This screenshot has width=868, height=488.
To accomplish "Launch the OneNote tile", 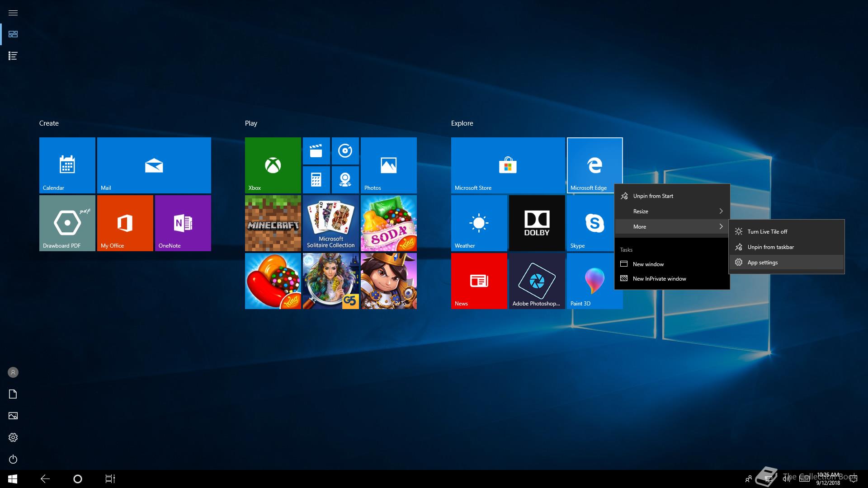I will [183, 223].
